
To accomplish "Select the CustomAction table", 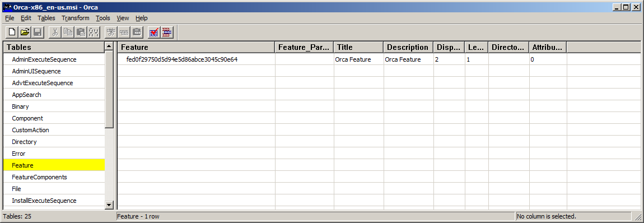I will (54, 130).
